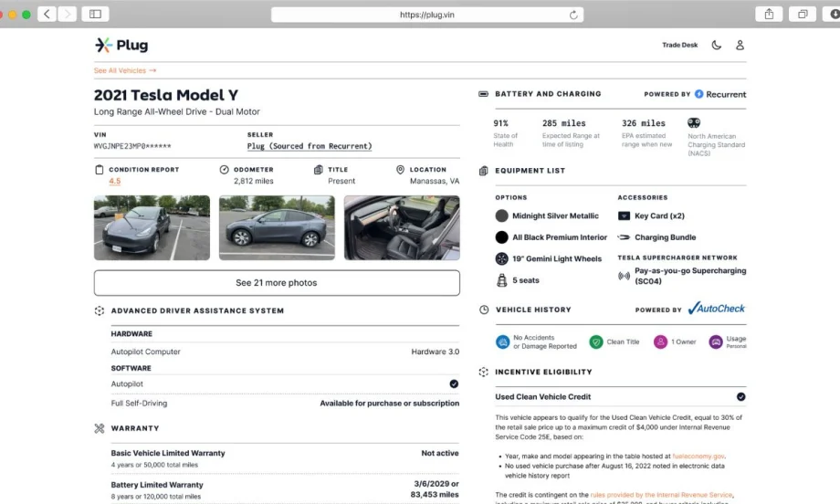Open the fueleconomy.gov link
The height and width of the screenshot is (504, 840).
click(698, 457)
